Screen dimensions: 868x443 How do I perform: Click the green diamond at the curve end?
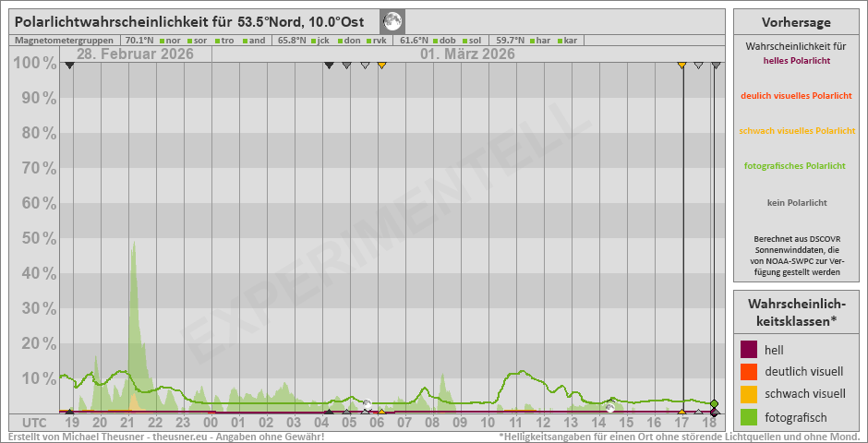click(x=715, y=404)
